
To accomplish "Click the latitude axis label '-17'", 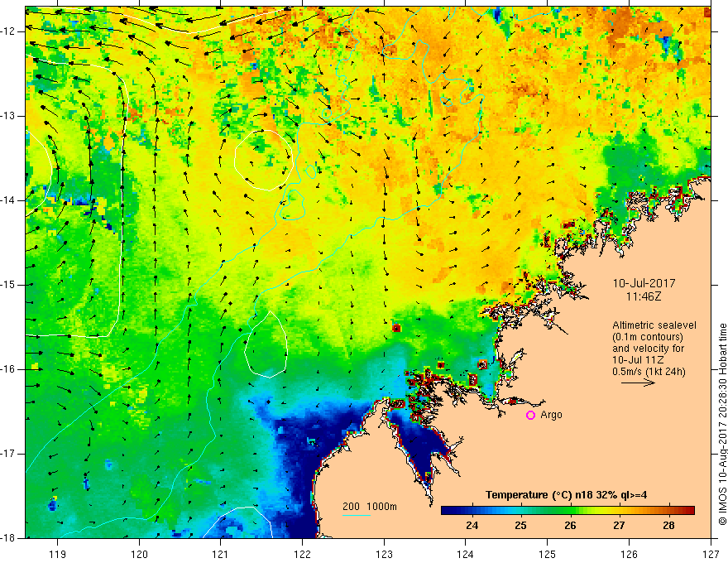I will click(x=10, y=454).
